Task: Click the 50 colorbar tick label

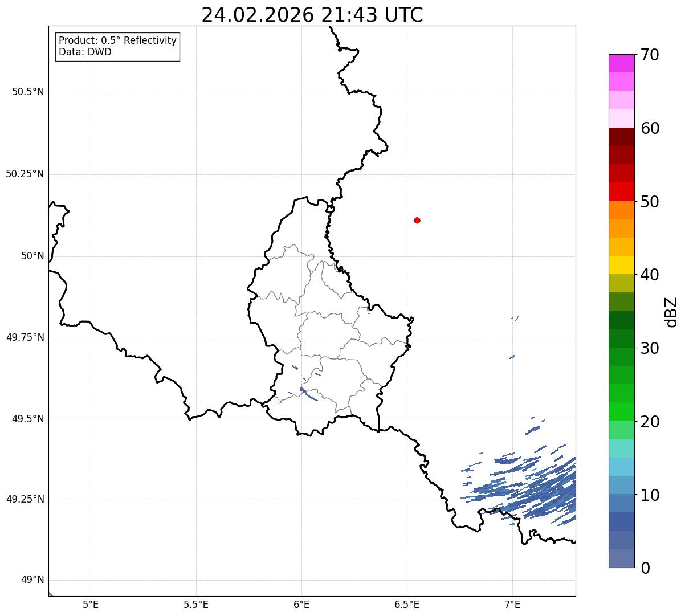Action: tap(650, 202)
